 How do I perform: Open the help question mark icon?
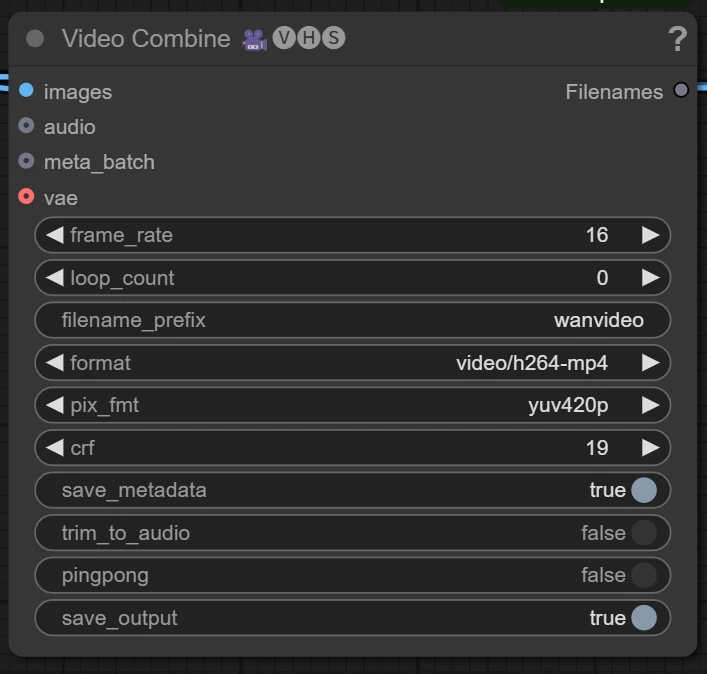[677, 39]
